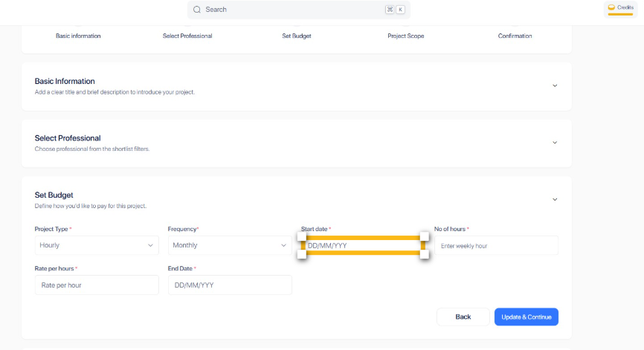The width and height of the screenshot is (644, 350).
Task: Click the End Date input field
Action: point(230,285)
